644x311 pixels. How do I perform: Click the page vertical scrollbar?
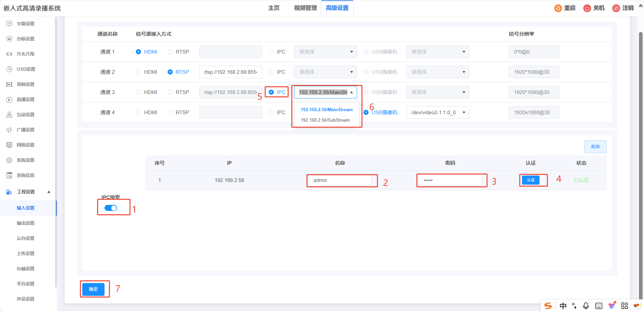click(641, 165)
